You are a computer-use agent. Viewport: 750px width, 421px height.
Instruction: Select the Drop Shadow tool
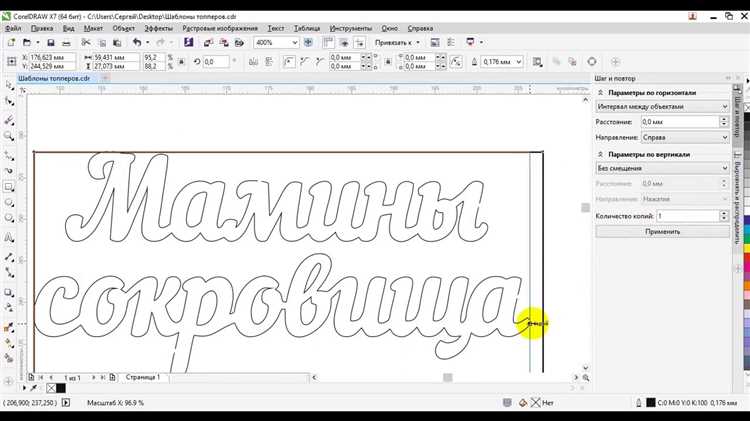pos(9,292)
